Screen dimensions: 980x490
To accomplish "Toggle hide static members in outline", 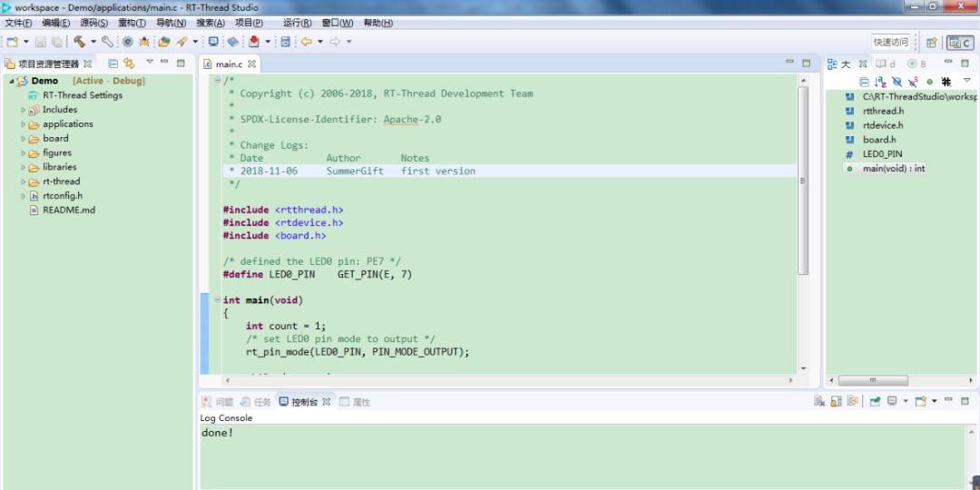I will click(x=913, y=82).
